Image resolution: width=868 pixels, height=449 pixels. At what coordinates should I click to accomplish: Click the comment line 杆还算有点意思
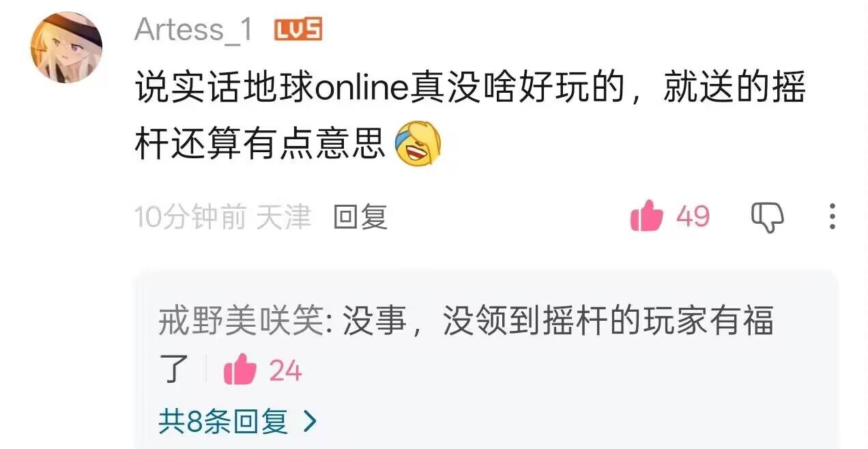point(261,144)
